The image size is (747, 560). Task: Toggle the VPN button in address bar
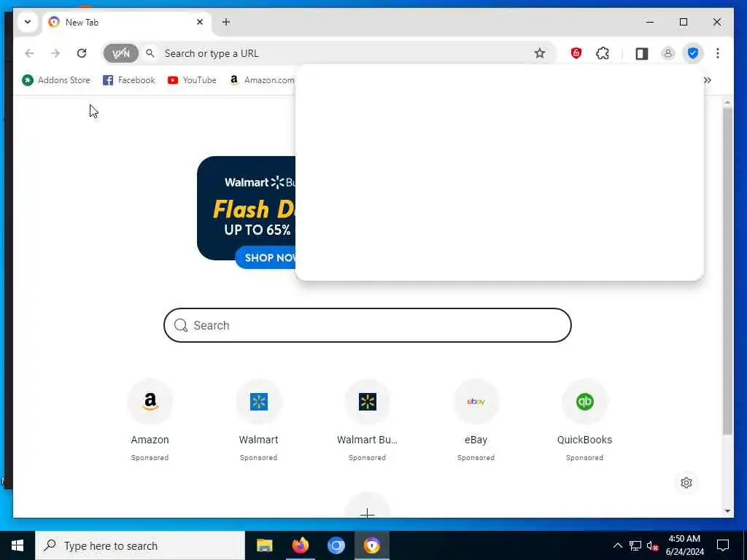coord(121,53)
